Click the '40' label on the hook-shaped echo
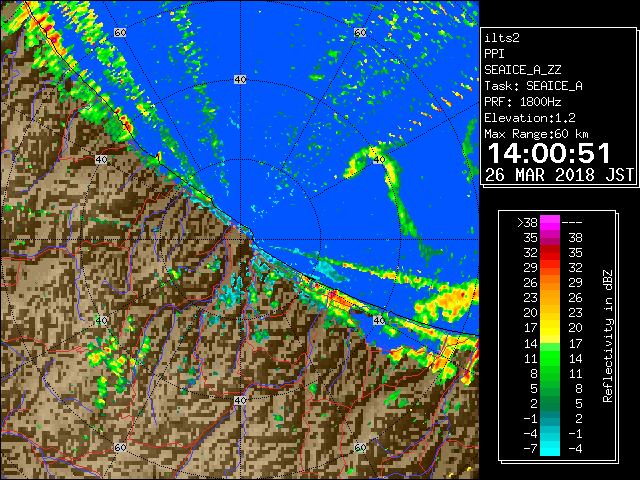The image size is (640, 480). [x=379, y=160]
